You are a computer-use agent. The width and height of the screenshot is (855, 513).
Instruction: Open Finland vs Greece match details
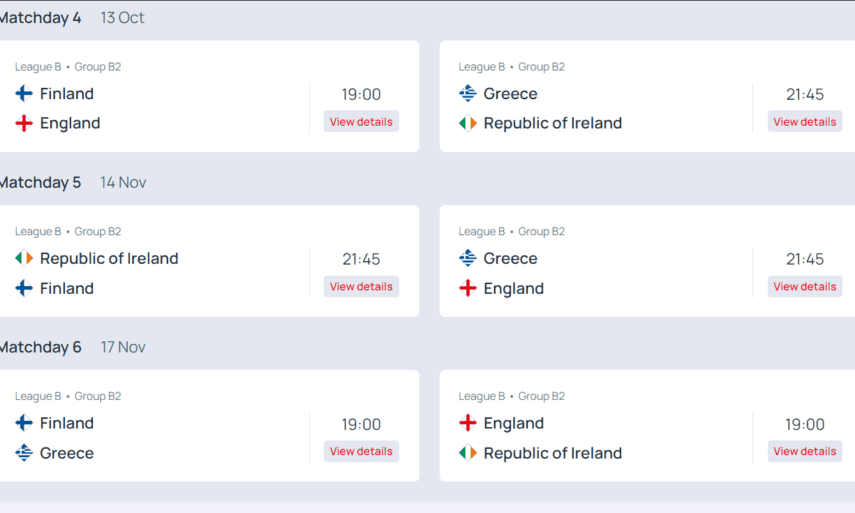point(361,451)
